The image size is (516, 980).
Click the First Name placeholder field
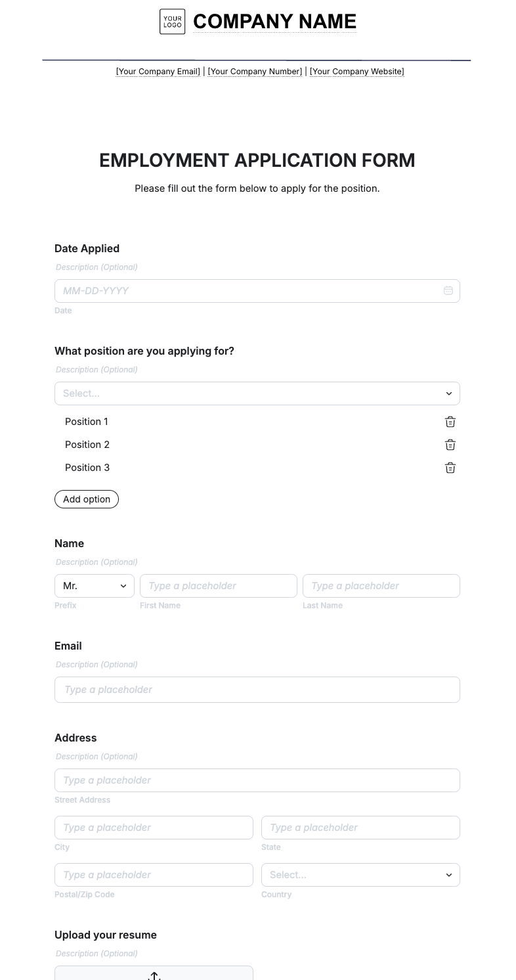pos(218,585)
